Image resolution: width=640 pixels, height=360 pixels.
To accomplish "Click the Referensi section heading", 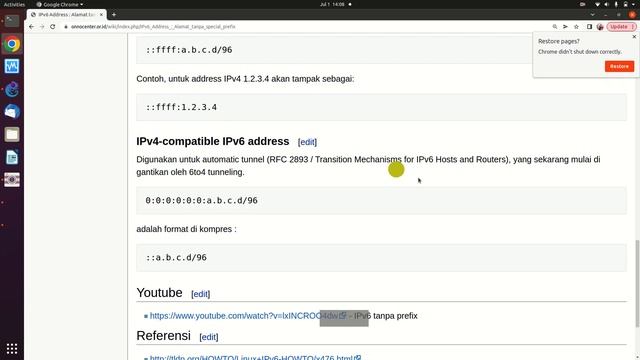I will pos(163,336).
